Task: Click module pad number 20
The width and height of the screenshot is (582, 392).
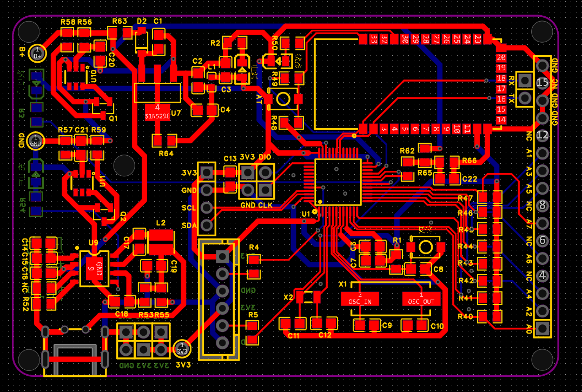Action: click(x=501, y=57)
